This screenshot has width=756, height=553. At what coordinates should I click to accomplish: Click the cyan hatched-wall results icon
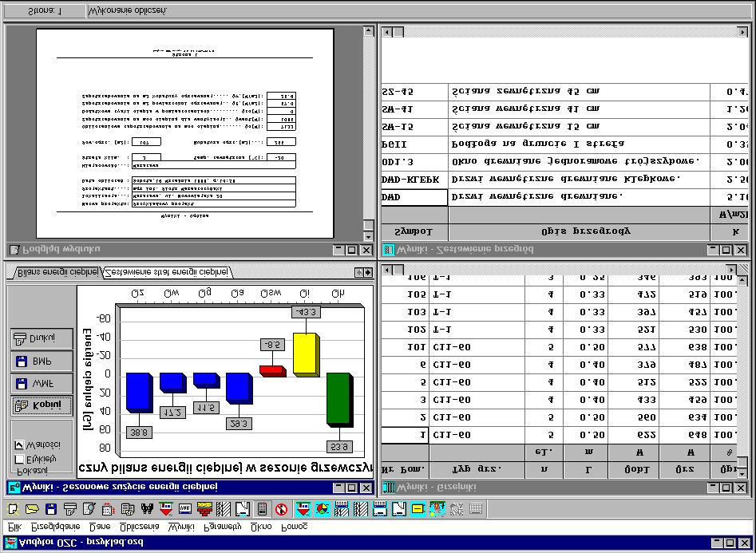[x=361, y=508]
